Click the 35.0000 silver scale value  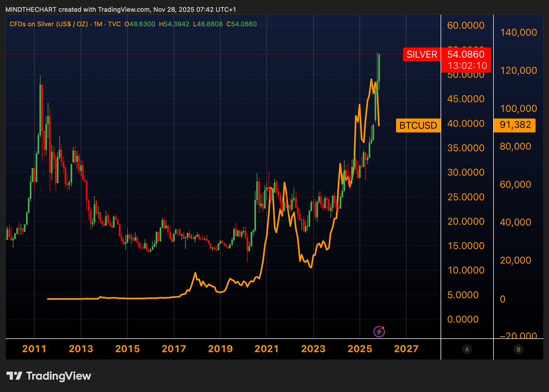[x=466, y=148]
